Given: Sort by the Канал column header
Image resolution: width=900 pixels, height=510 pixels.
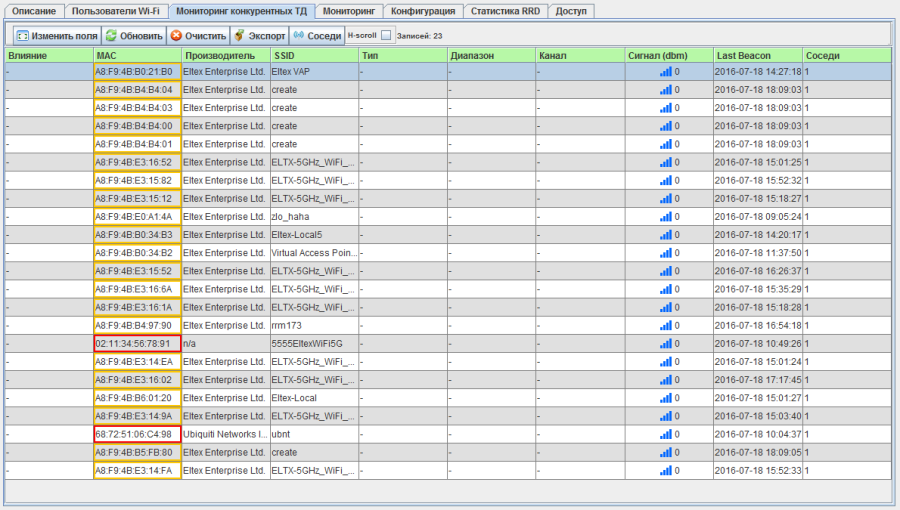Looking at the screenshot, I should pos(580,56).
